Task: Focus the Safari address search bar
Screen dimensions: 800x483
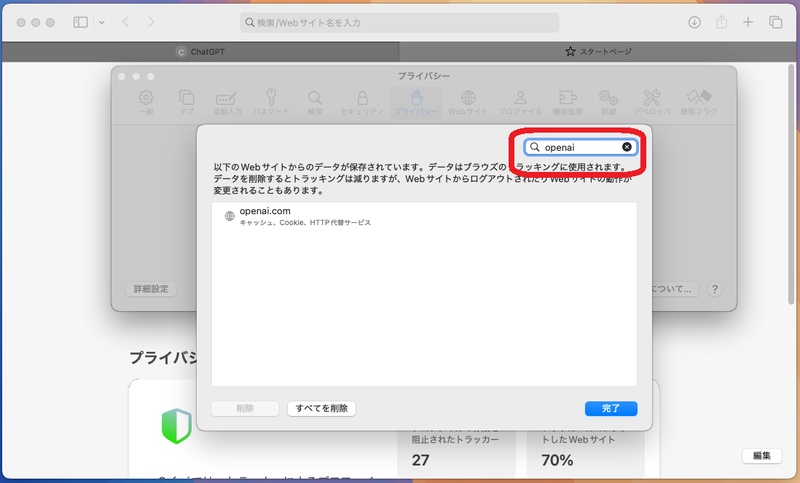Action: pos(399,22)
